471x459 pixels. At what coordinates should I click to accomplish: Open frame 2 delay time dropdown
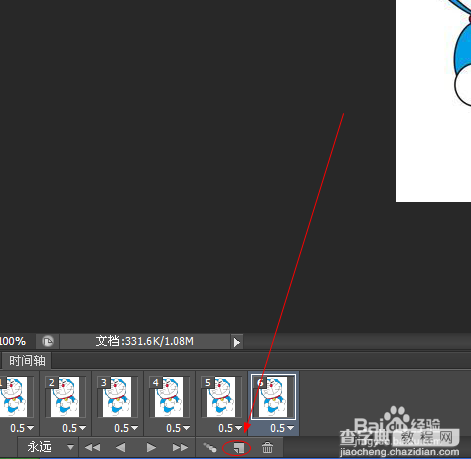(74, 428)
